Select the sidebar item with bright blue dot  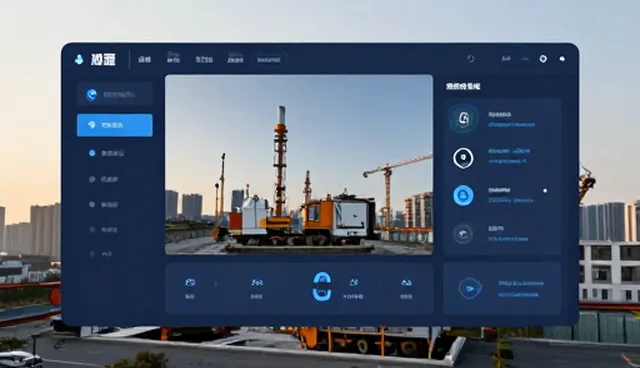pyautogui.click(x=107, y=153)
